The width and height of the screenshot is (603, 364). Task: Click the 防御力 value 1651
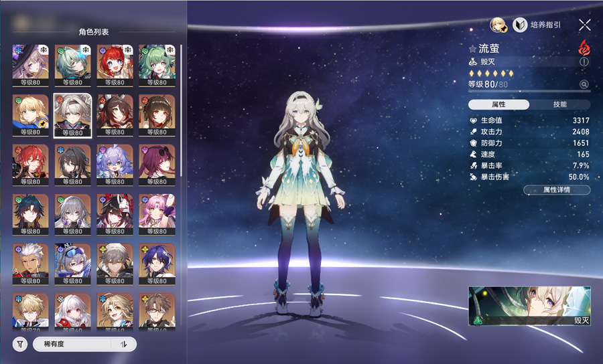(x=581, y=143)
